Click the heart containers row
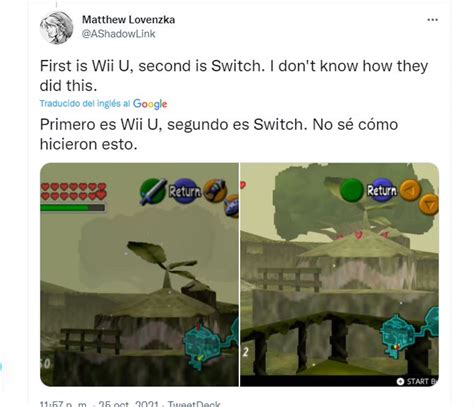The width and height of the screenshot is (474, 407). [73, 191]
